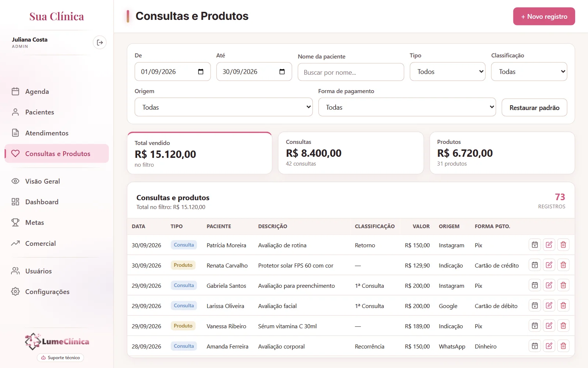Click Produto tag in Renata Carvalho row

point(183,265)
